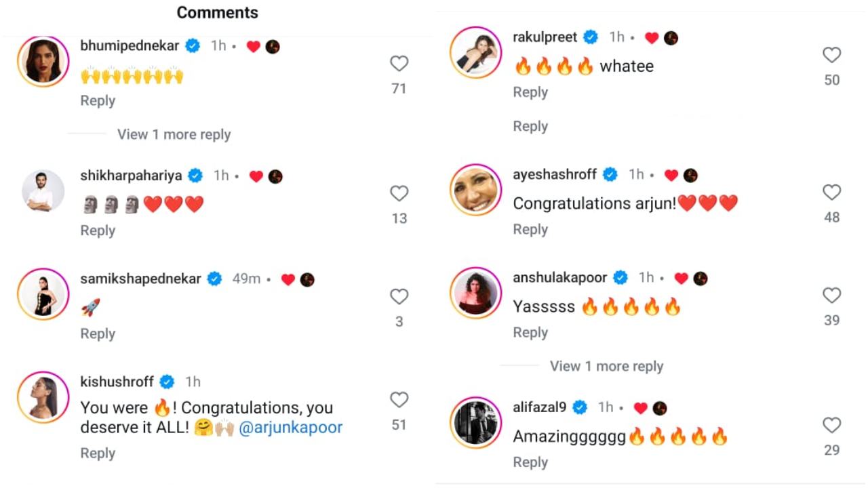View 1 more reply under anshulakapoor
868x488 pixels.
606,366
